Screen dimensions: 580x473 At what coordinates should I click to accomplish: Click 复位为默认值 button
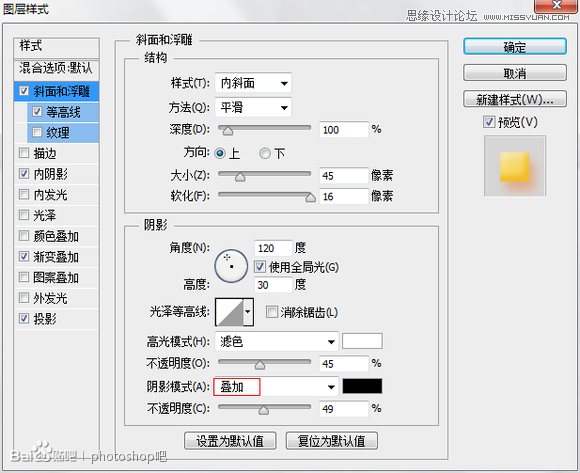click(x=332, y=441)
